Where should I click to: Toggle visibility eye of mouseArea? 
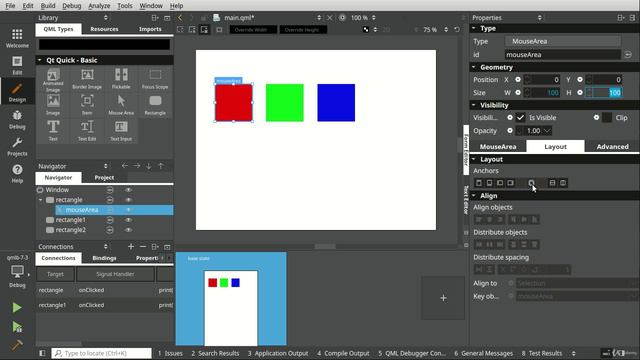pos(128,210)
